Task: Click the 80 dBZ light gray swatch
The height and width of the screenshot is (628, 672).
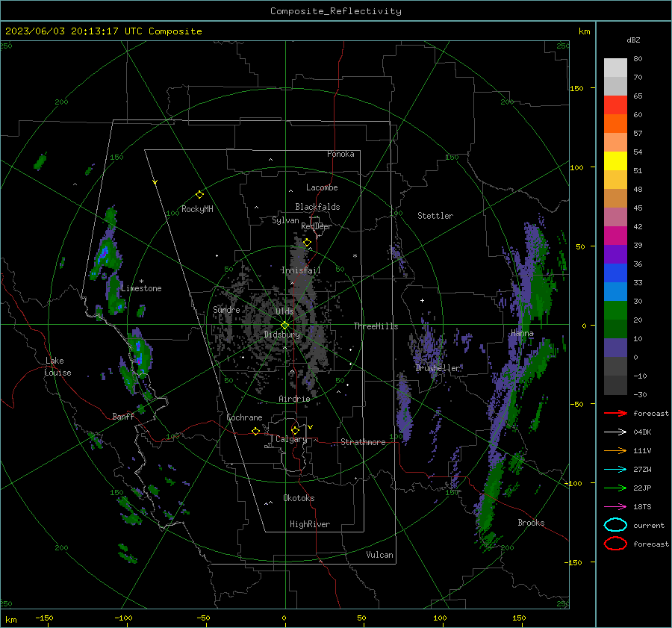Action: click(615, 67)
